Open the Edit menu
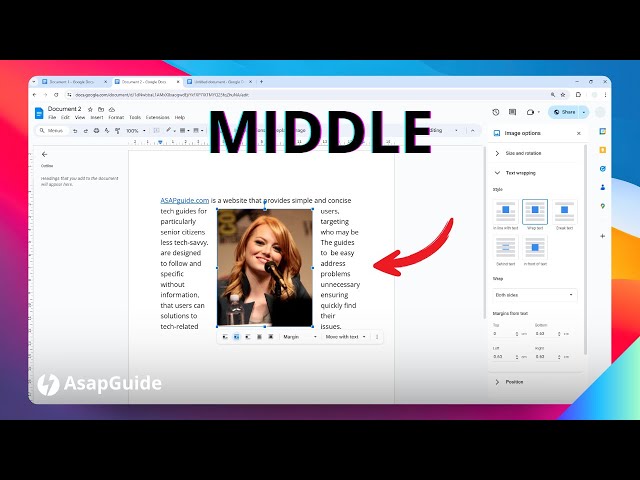Image resolution: width=640 pixels, height=480 pixels. point(65,117)
